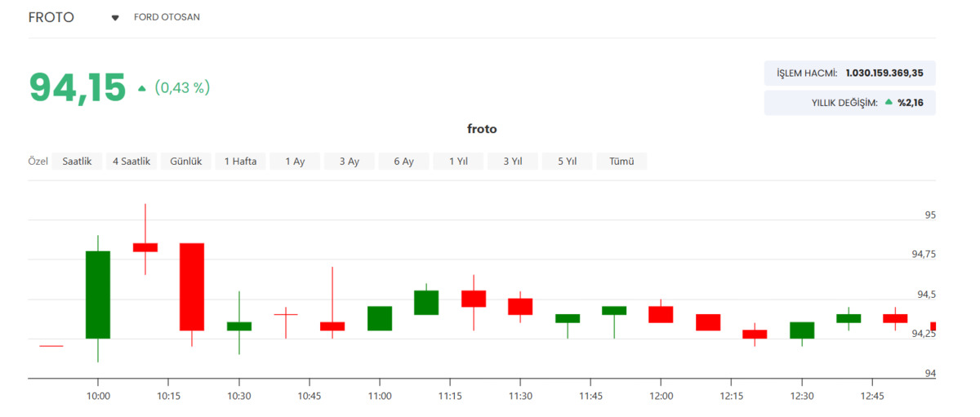The width and height of the screenshot is (980, 417).
Task: Click the İşlem Hacmi volume box
Action: click(x=850, y=73)
